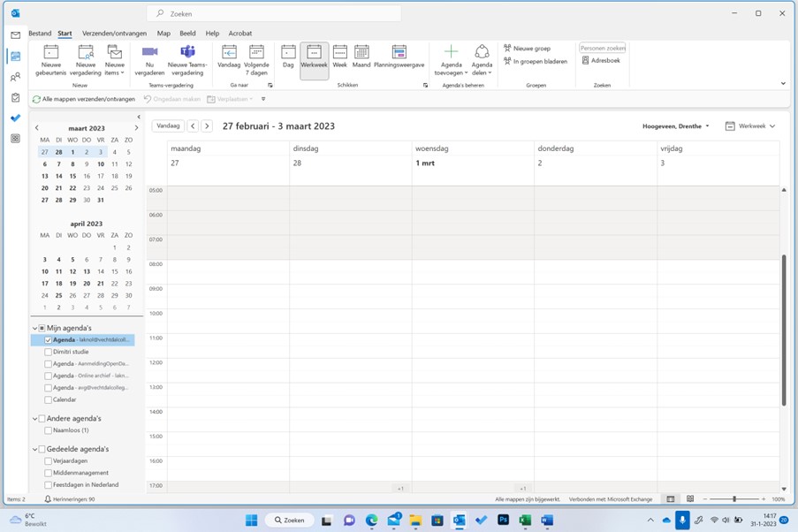Toggle the Gedeelde agenda's group checkbox
The height and width of the screenshot is (532, 798).
point(42,449)
